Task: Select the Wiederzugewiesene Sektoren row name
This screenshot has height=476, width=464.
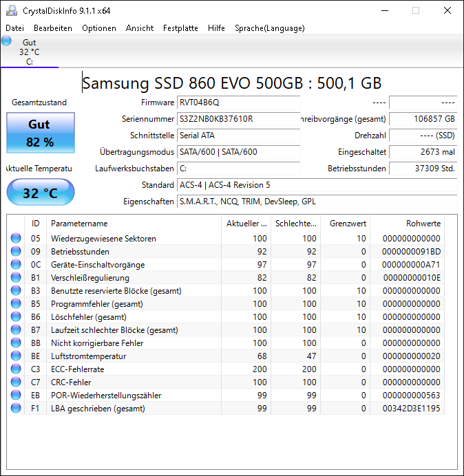Action: [x=103, y=239]
